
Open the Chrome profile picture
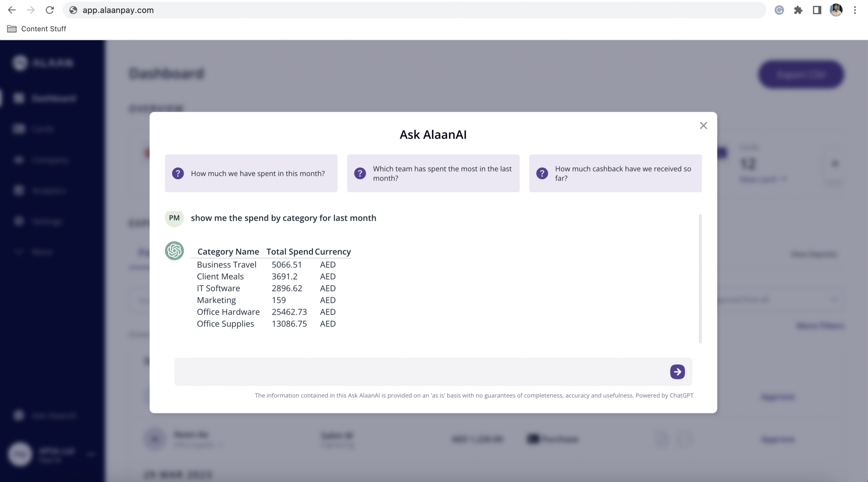[836, 10]
